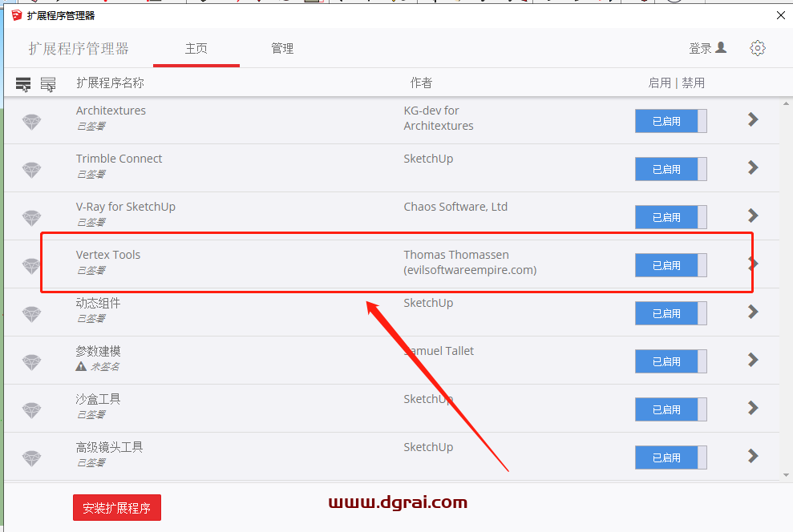This screenshot has width=793, height=532.
Task: Click the gem icon beside 参数建模
Action: pos(31,361)
